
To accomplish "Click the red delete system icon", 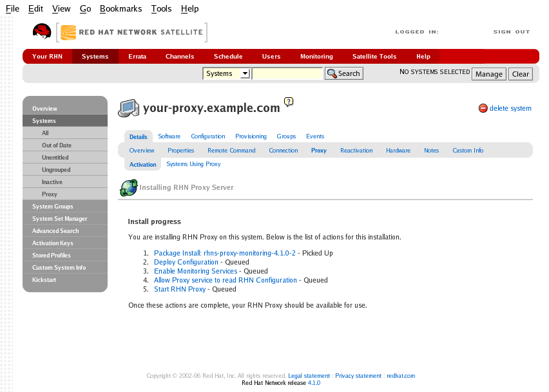I will pyautogui.click(x=483, y=108).
